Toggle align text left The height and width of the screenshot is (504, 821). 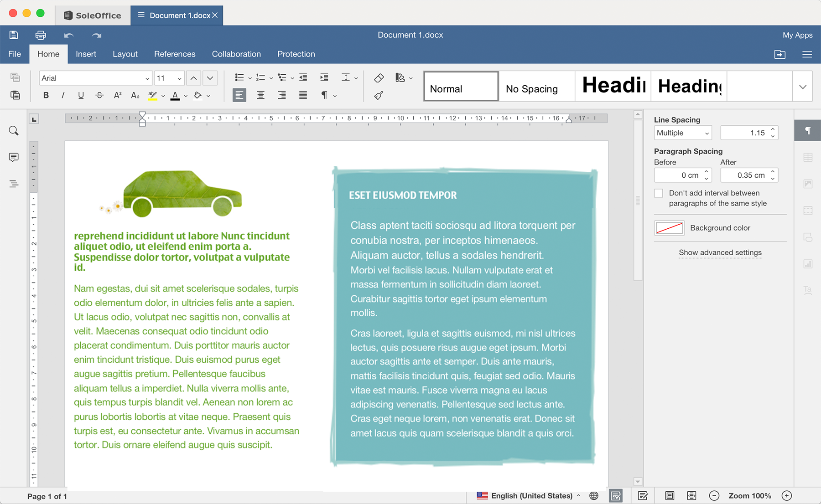(x=239, y=95)
